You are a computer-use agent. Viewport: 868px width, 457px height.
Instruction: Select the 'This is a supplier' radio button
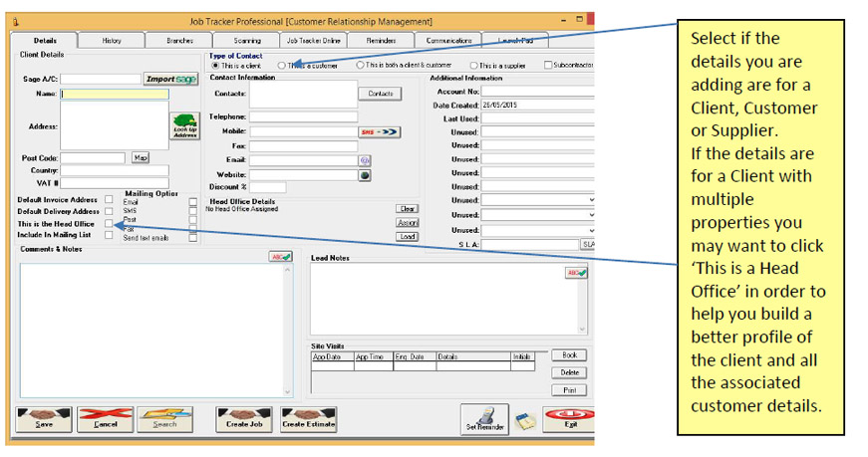coord(473,66)
